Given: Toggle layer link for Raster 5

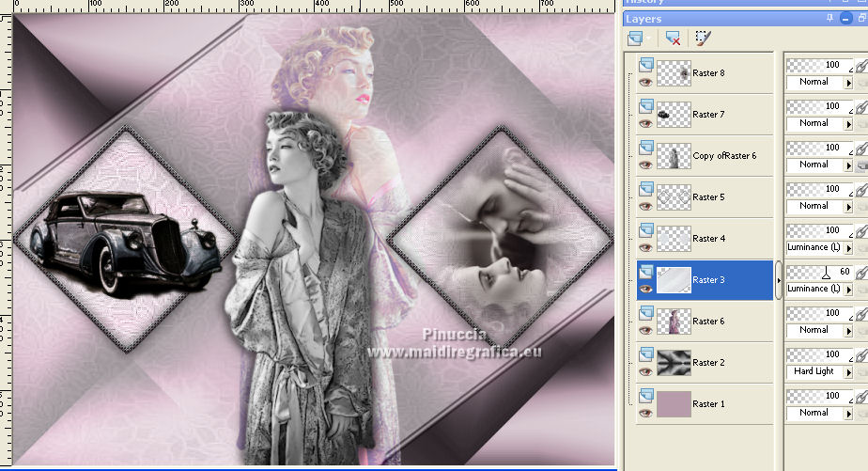Looking at the screenshot, I should point(861,190).
